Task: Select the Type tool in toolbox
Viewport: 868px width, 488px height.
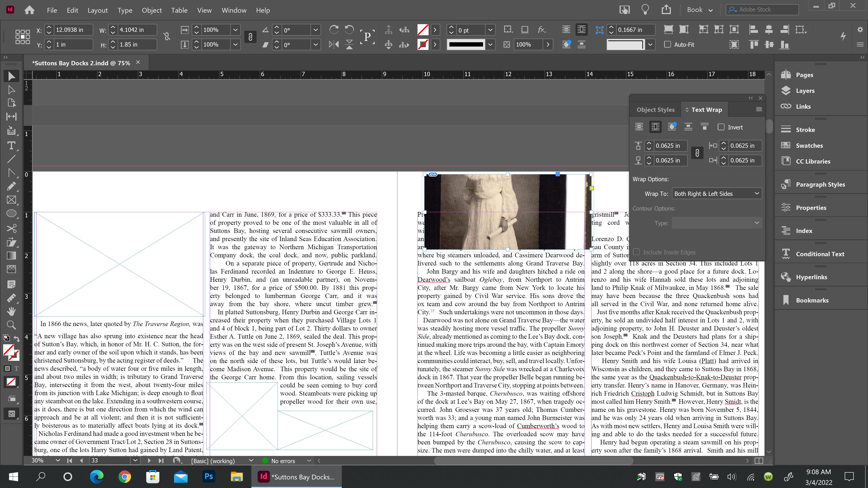Action: [11, 145]
